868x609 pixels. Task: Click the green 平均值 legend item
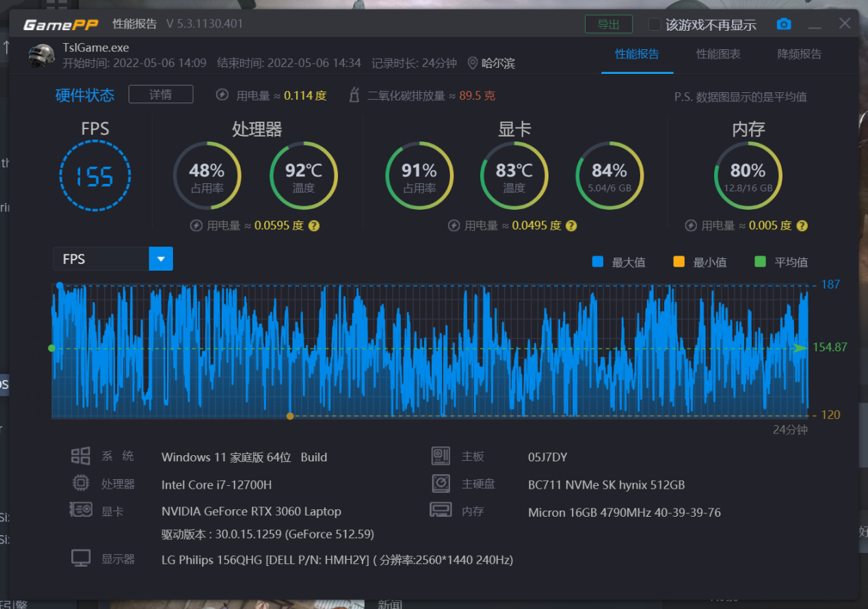point(772,262)
